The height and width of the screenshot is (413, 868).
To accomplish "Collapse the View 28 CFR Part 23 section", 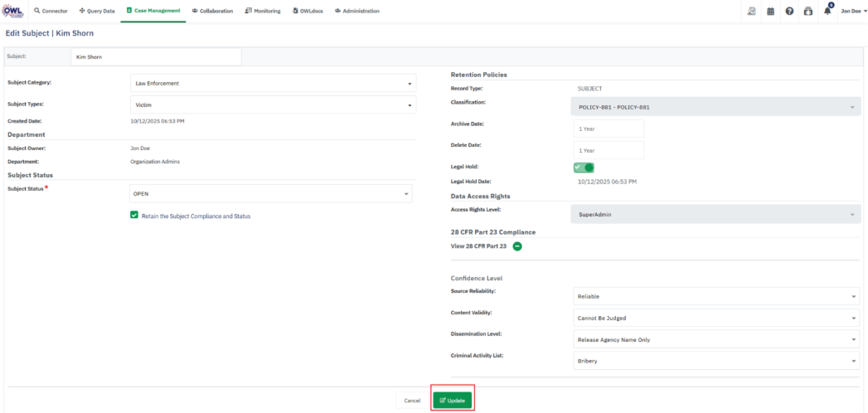I will click(517, 246).
